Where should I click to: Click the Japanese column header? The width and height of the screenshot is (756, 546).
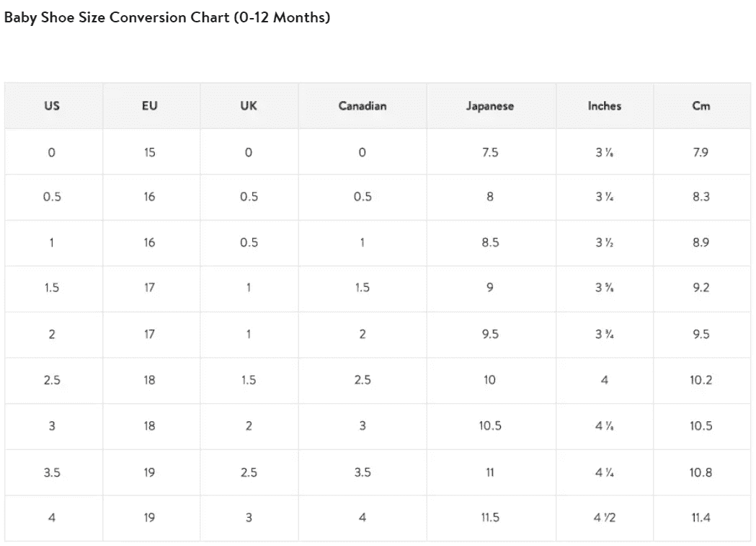point(490,106)
